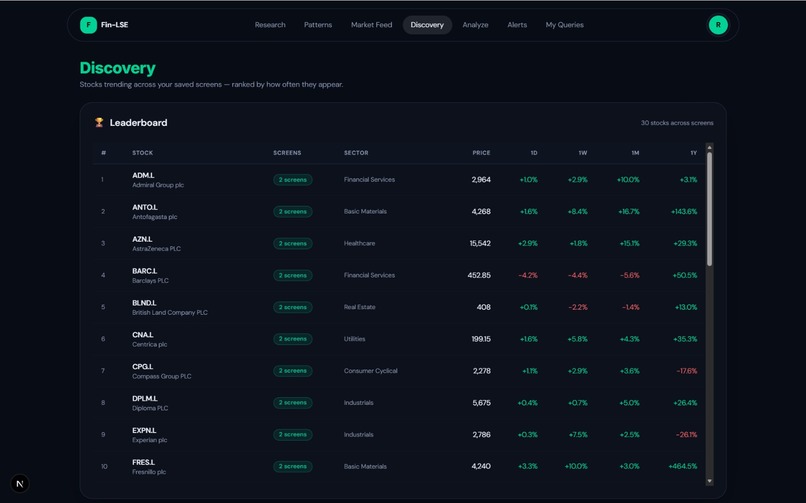The height and width of the screenshot is (503, 806).
Task: Switch to Market Feed tab
Action: click(x=371, y=25)
